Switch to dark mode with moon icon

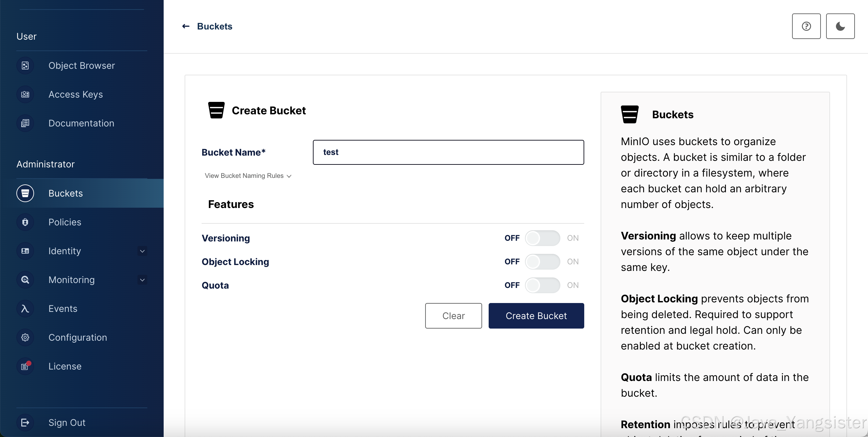[x=840, y=26]
